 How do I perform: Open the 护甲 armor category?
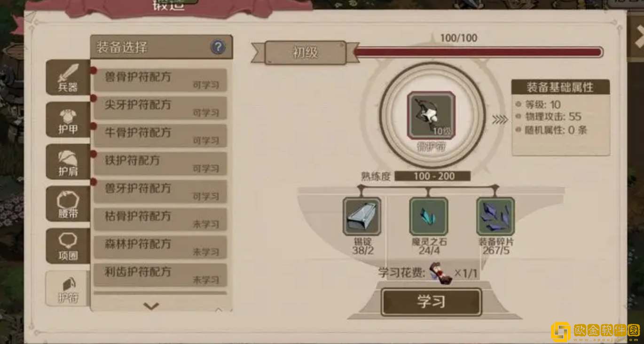68,120
